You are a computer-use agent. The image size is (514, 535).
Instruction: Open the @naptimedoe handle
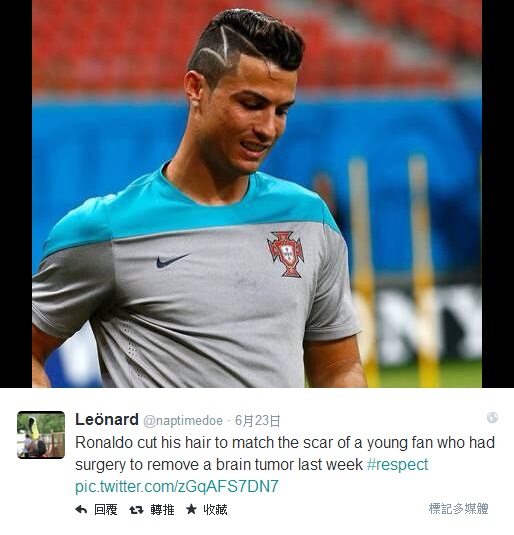tap(183, 421)
